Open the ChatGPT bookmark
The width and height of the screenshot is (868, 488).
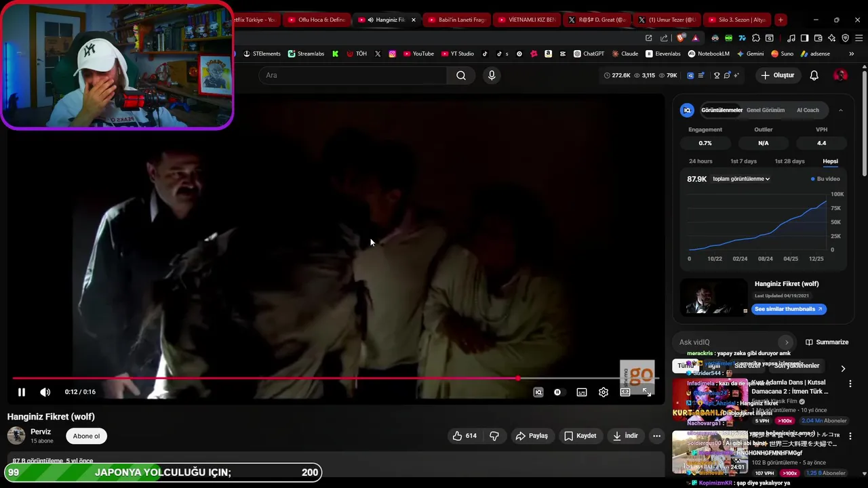589,54
